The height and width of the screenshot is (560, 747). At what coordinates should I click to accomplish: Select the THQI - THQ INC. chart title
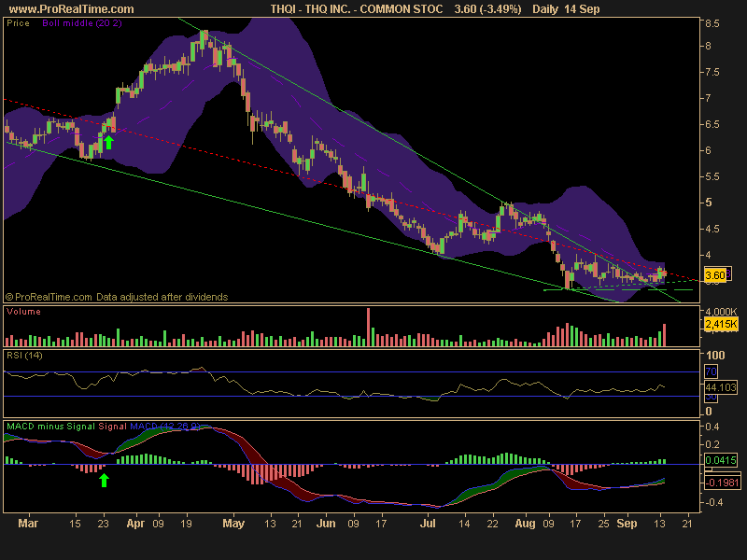357,9
